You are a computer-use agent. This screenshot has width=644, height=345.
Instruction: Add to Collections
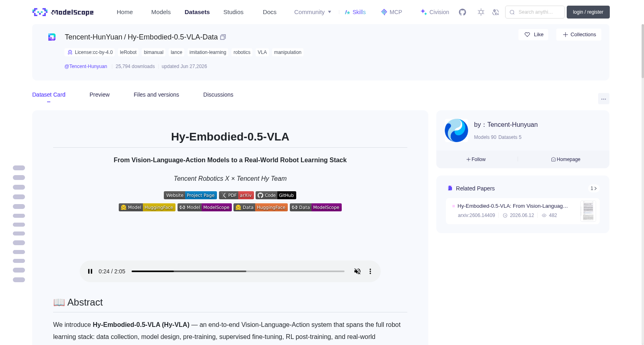click(579, 35)
